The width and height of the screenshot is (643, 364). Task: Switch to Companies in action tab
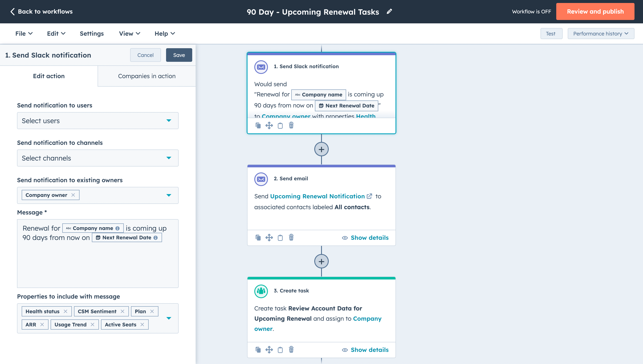point(147,76)
